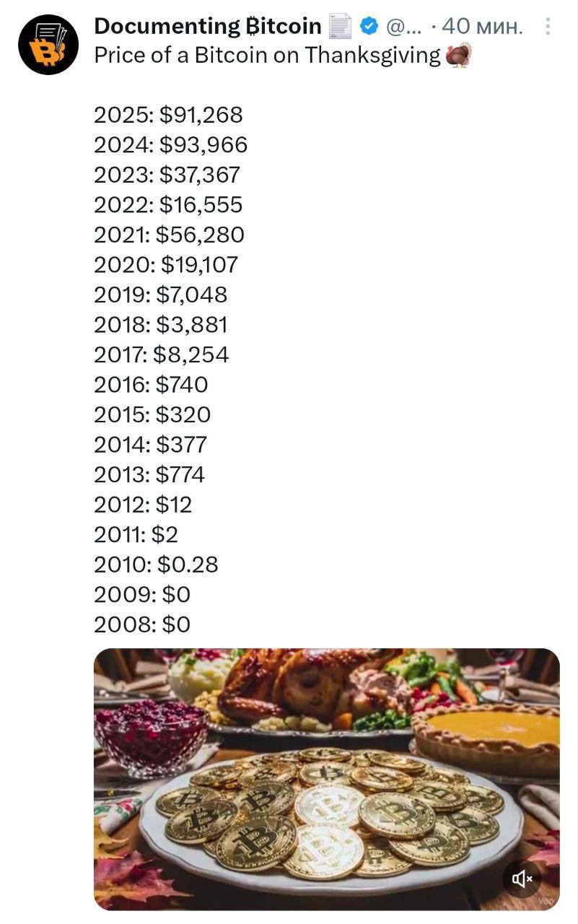578x924 pixels.
Task: Click the blue verified badge
Action: [x=369, y=27]
